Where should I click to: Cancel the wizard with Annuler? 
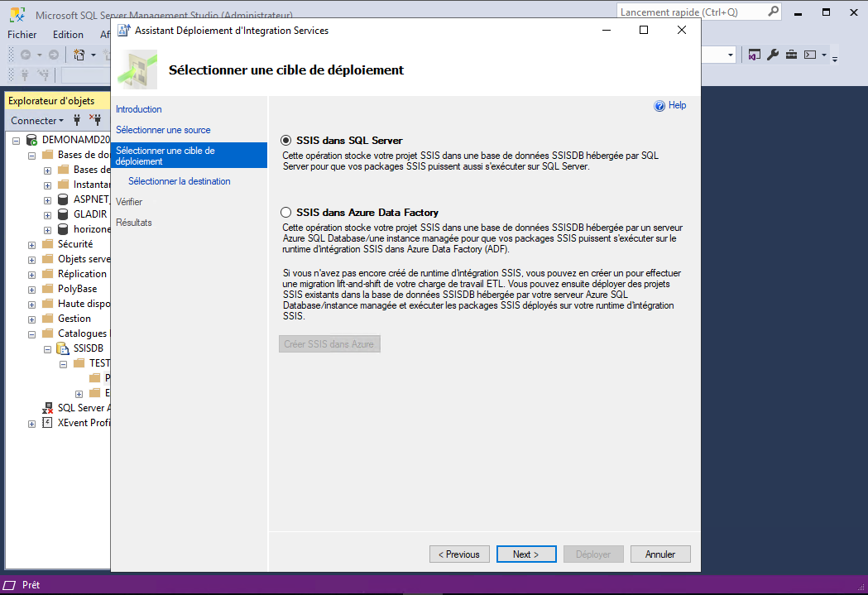[x=659, y=554]
